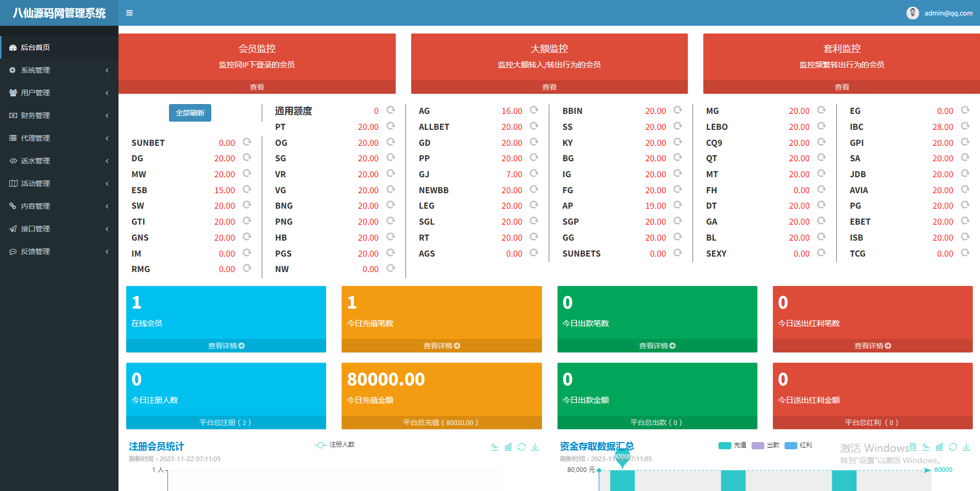
Task: Download the 注册会员统计 chart image
Action: [x=535, y=447]
